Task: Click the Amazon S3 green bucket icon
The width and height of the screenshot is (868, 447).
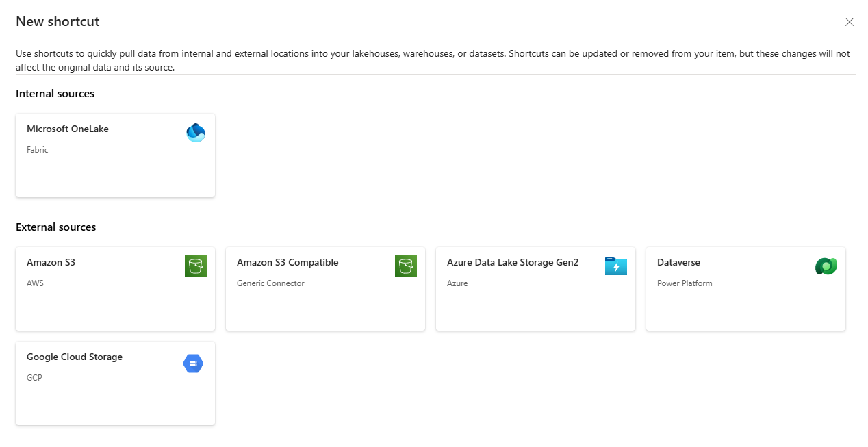Action: [x=196, y=266]
